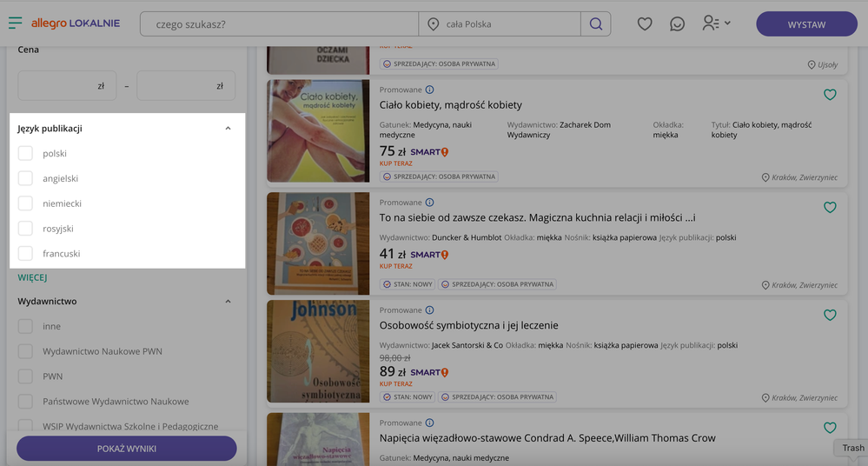Check the rosyjski language filter
868x466 pixels.
[25, 229]
